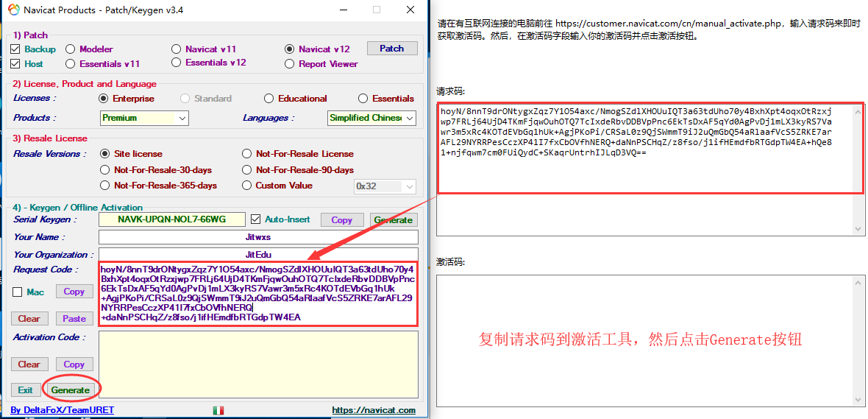868x419 pixels.
Task: Open the 0x32 custom value dropdown
Action: 385,186
